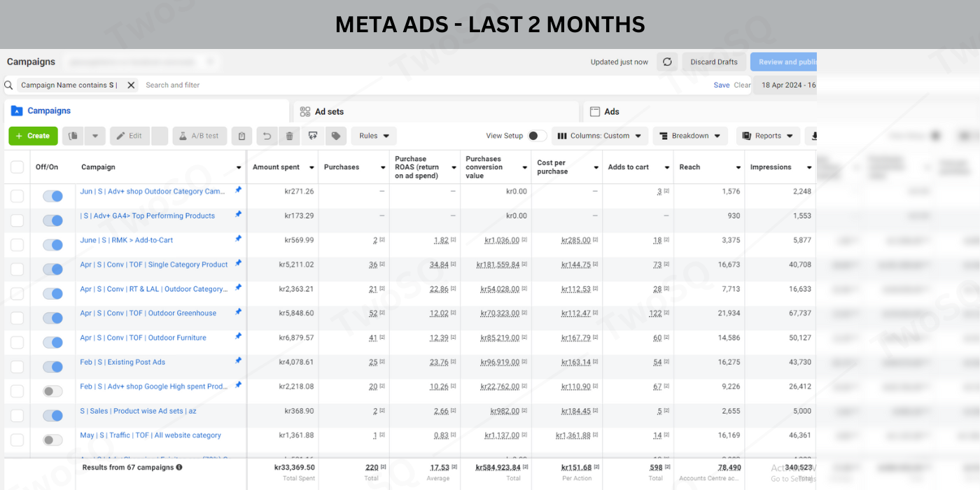Click the refresh data icon
Screen dimensions: 980x490
pos(667,62)
